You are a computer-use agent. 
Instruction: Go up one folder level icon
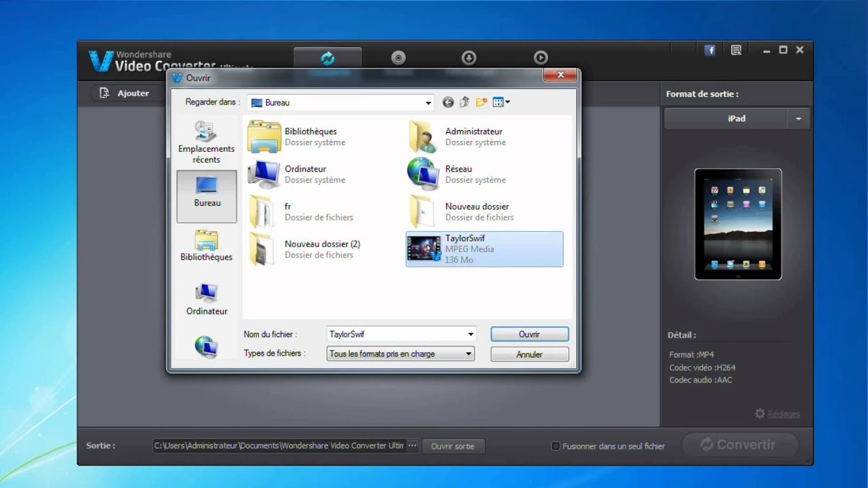coord(465,102)
